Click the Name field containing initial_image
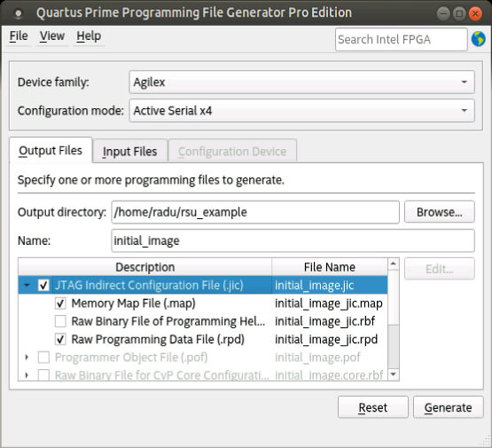Screen dimensions: 492x448 click(293, 240)
